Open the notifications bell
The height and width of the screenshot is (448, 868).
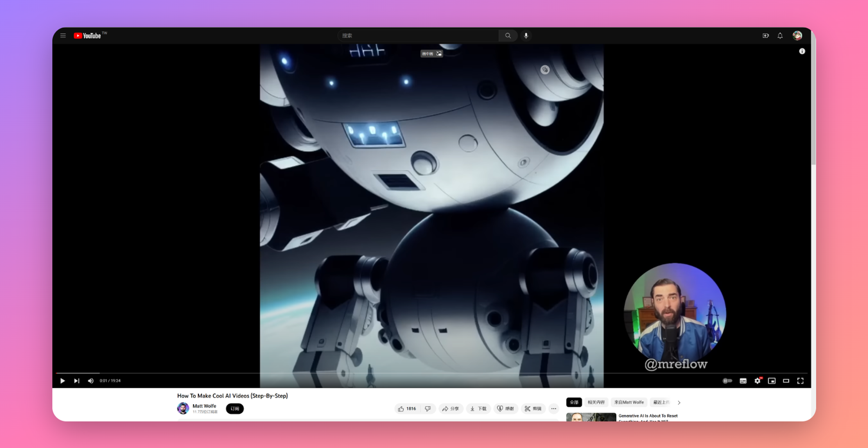point(780,36)
